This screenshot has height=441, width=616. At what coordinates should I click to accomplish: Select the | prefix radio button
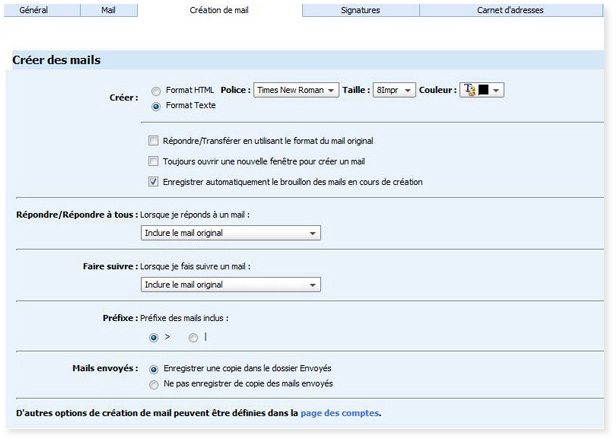193,338
